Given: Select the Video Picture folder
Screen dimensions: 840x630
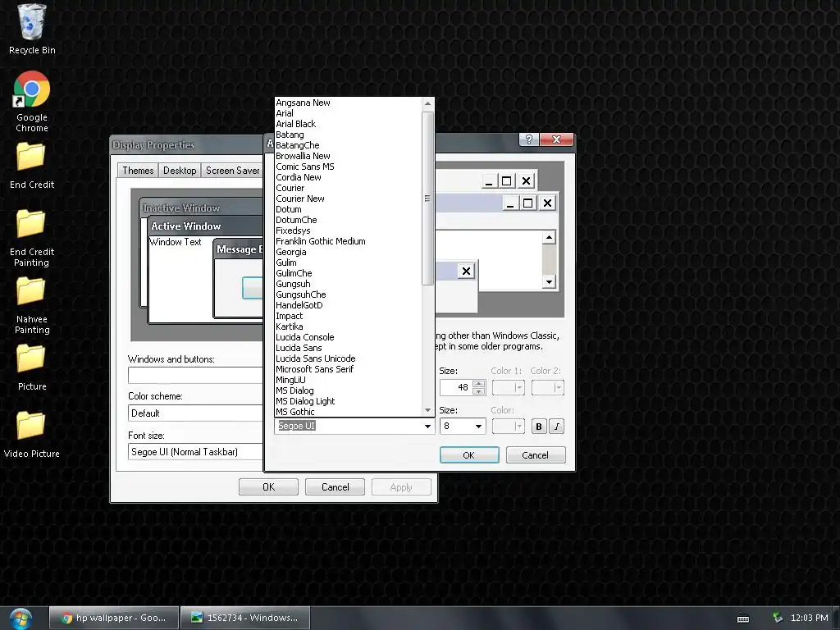Looking at the screenshot, I should click(32, 435).
